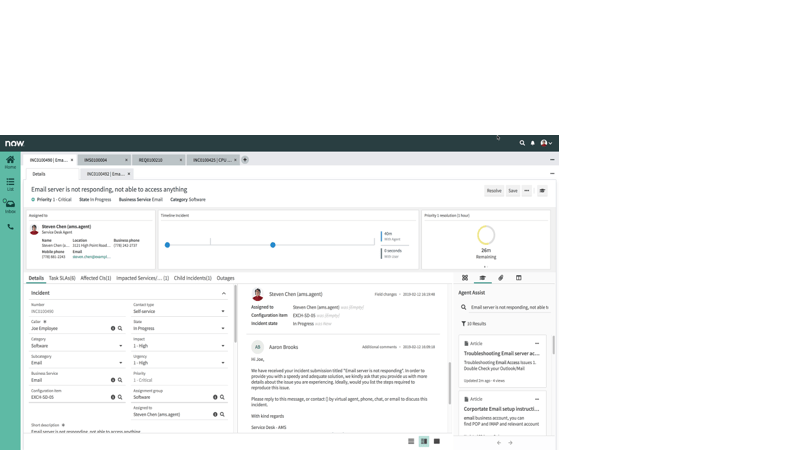800x450 pixels.
Task: Open the Home icon in left sidebar
Action: [x=10, y=161]
